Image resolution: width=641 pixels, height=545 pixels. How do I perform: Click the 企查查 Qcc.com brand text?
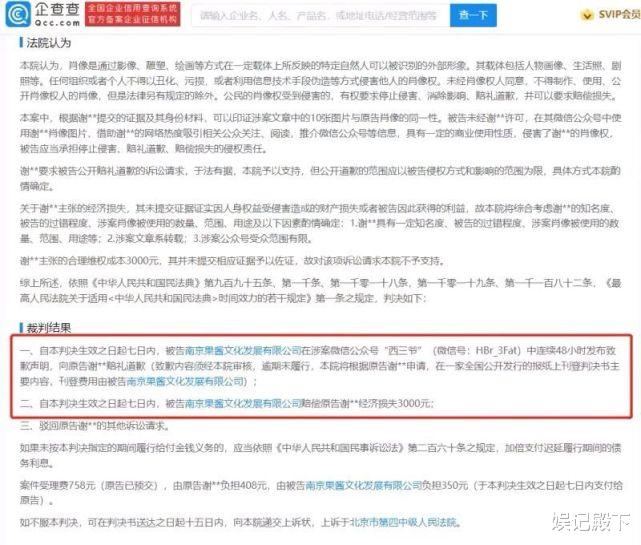57,15
